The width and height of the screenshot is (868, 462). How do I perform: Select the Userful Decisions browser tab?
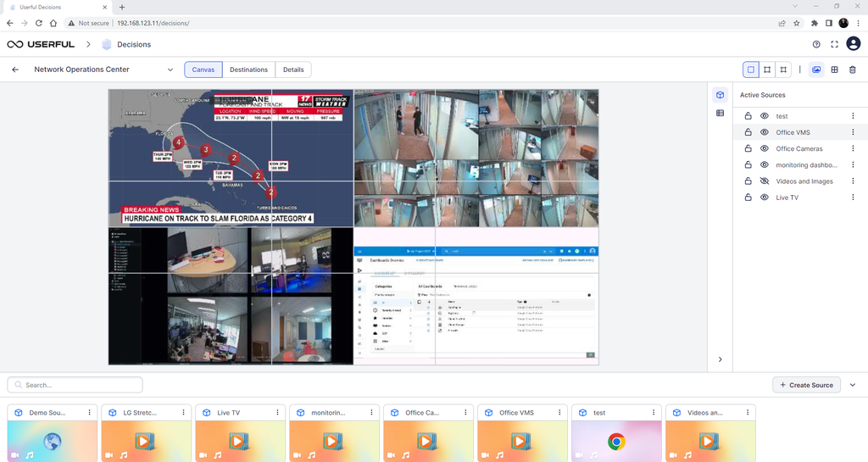58,7
